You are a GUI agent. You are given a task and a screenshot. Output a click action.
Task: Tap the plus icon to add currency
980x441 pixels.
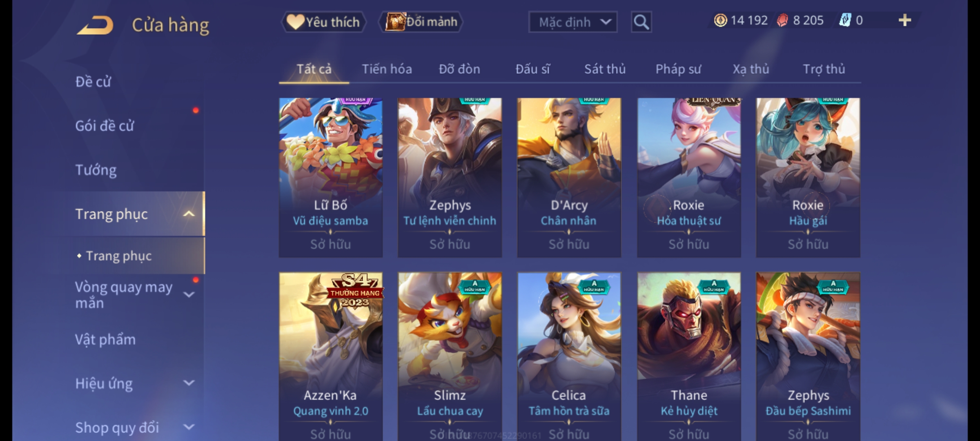[x=905, y=20]
